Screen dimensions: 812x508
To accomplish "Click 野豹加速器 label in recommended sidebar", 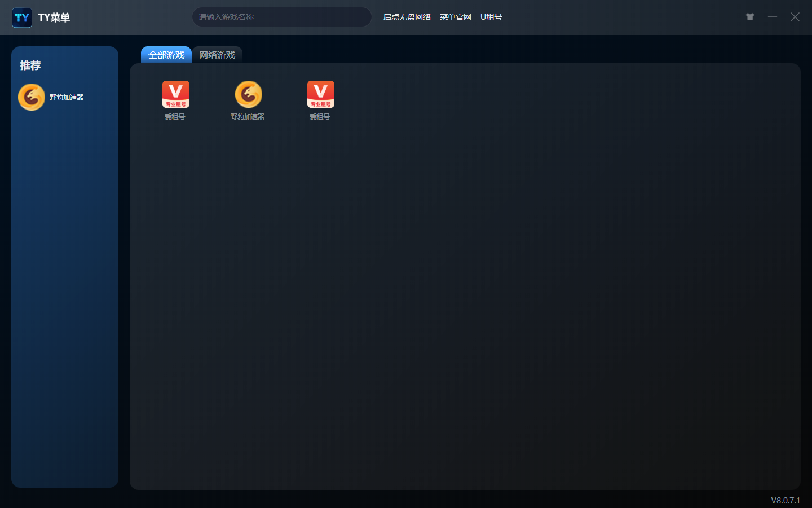I will point(67,97).
